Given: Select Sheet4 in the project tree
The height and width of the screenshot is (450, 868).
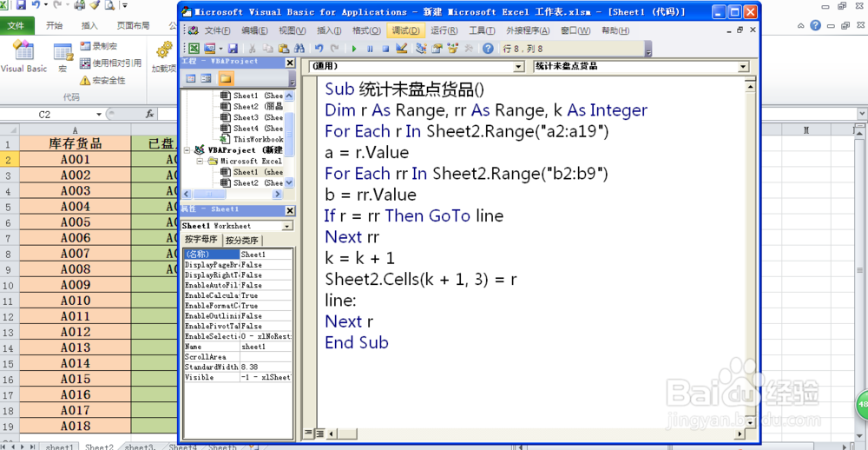Looking at the screenshot, I should [252, 129].
